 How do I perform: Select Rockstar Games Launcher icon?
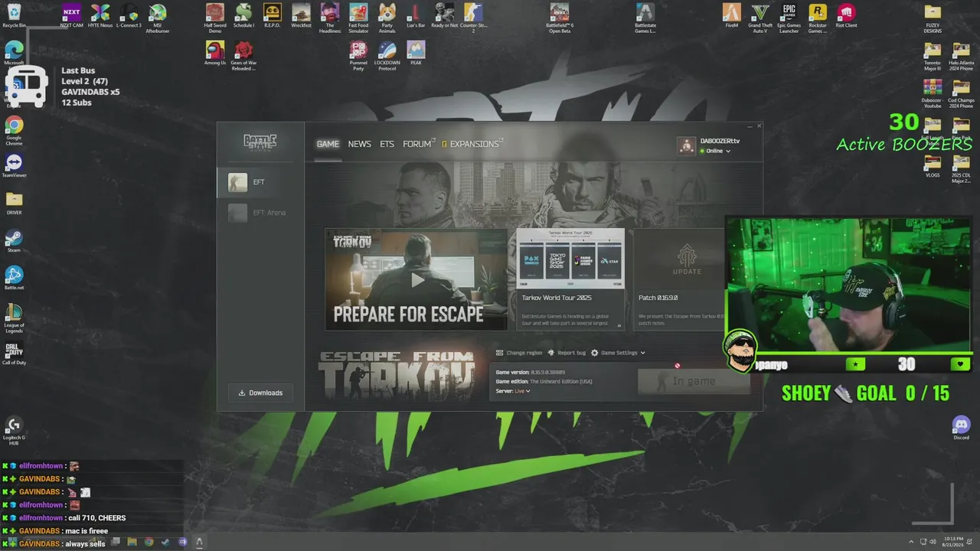pos(818,18)
